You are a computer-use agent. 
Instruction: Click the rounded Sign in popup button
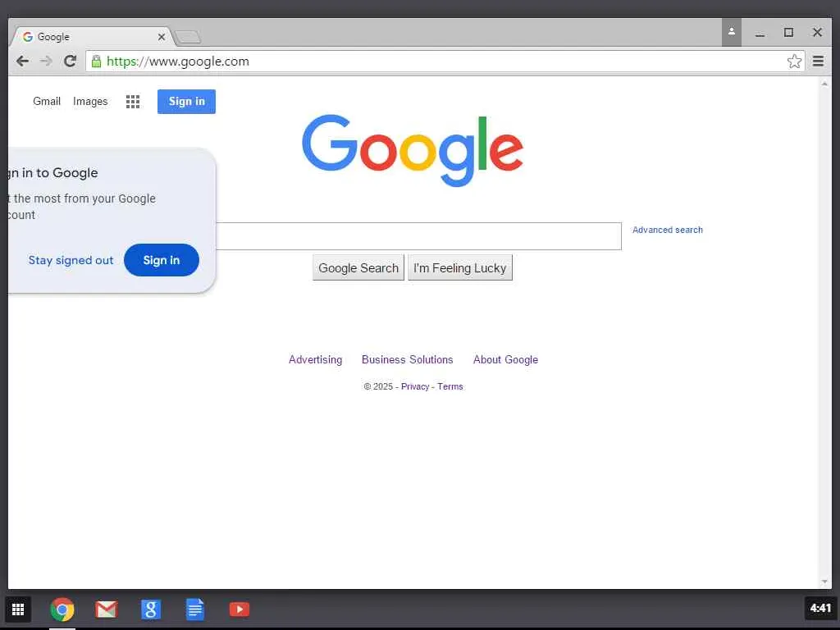tap(162, 260)
